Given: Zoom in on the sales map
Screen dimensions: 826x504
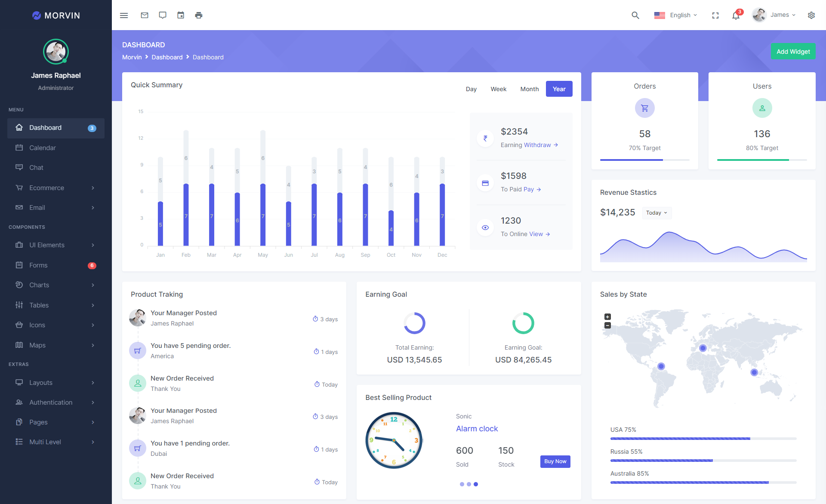Looking at the screenshot, I should coord(607,317).
